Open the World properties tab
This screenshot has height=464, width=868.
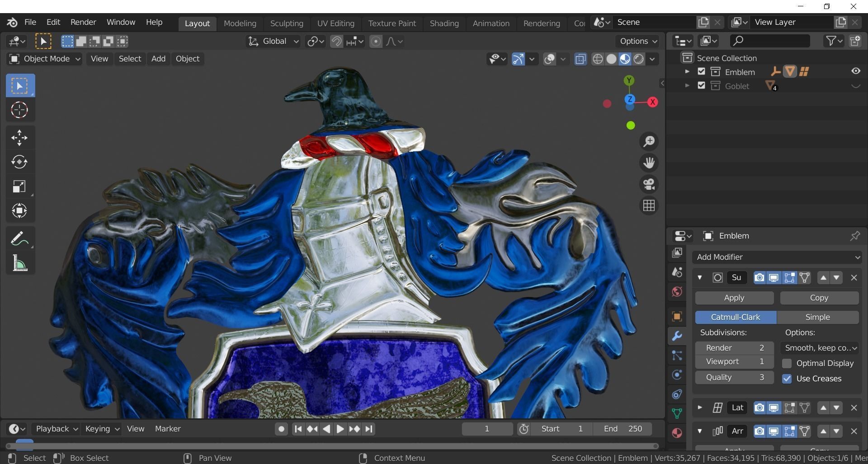[677, 291]
